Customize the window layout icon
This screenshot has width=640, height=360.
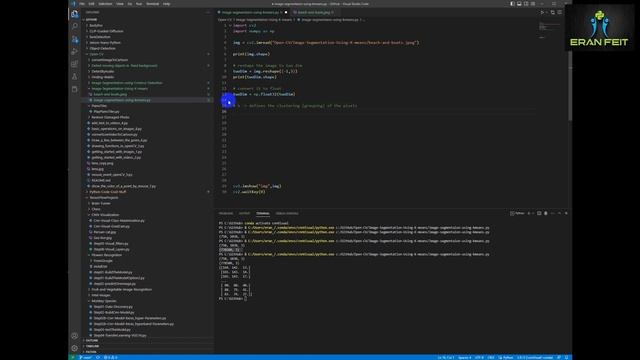point(533,4)
